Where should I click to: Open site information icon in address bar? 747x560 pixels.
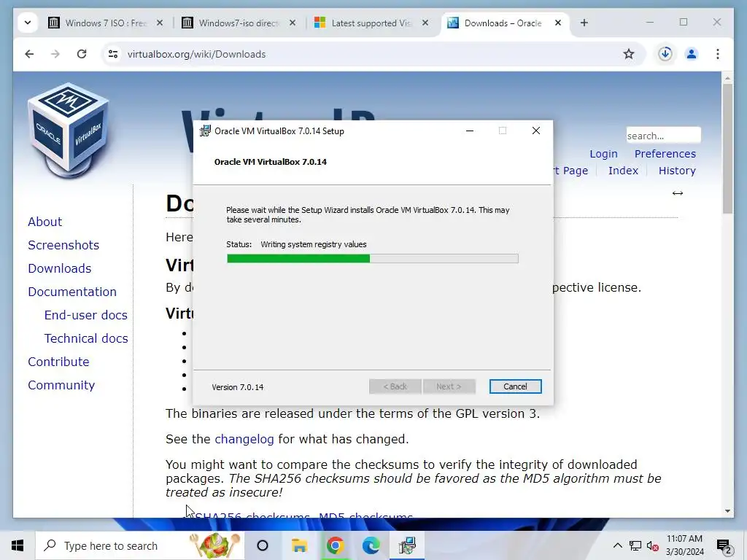pos(113,54)
